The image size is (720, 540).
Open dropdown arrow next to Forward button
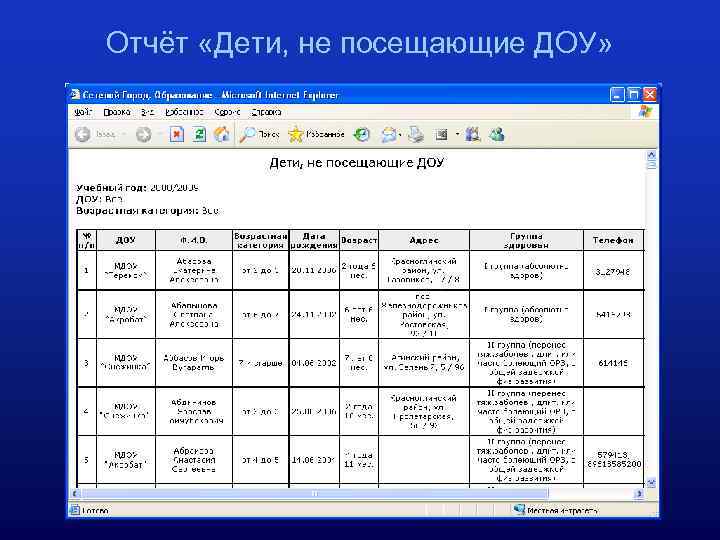(160, 135)
